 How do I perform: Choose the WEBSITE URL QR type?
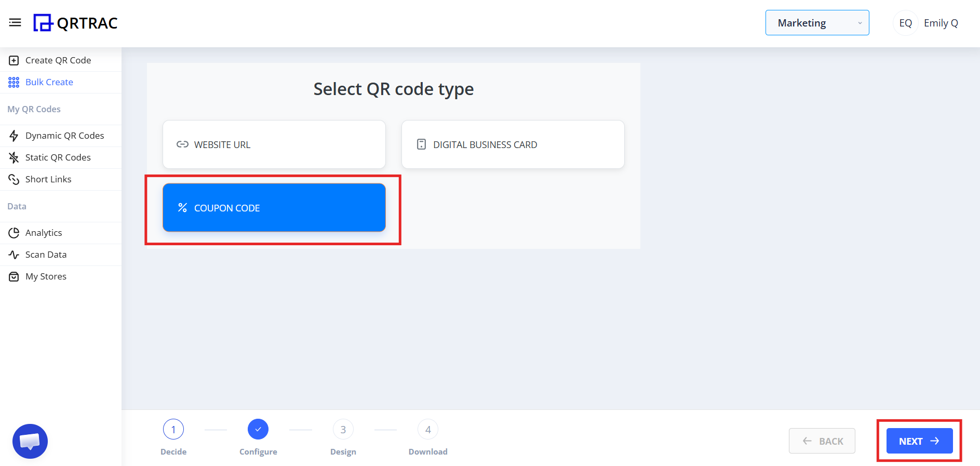click(274, 144)
